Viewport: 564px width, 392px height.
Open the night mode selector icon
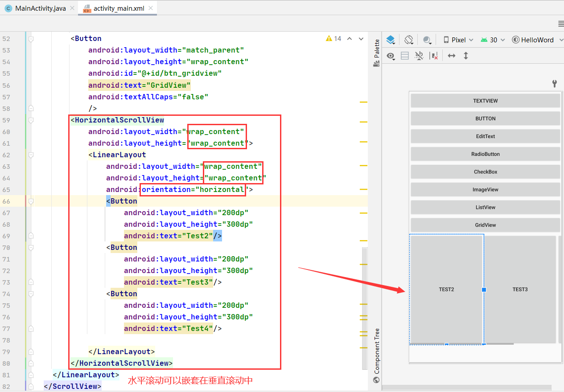428,40
